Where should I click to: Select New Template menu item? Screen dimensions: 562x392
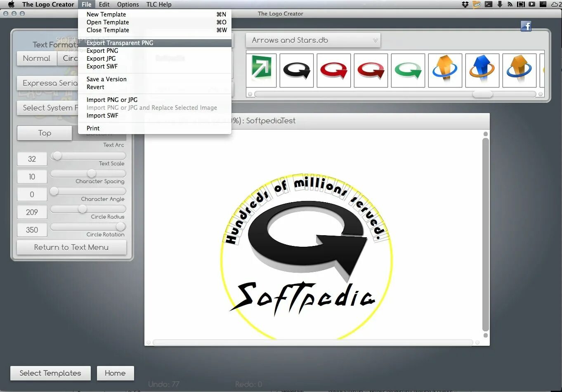(155, 14)
